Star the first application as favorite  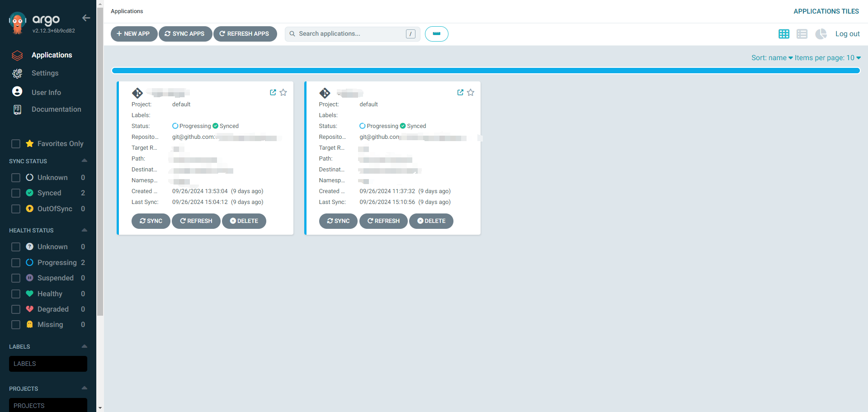point(283,92)
